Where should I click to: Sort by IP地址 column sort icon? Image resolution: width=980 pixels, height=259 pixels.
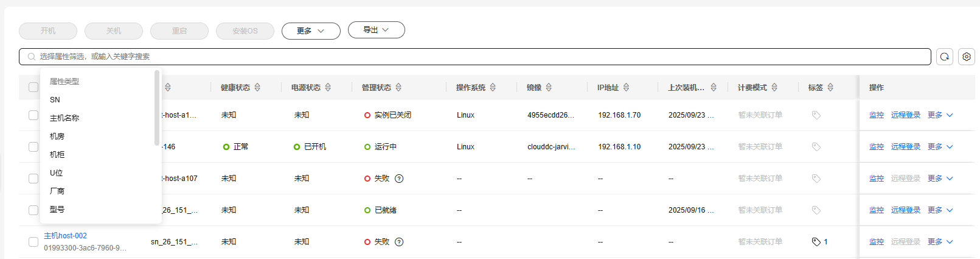(626, 88)
